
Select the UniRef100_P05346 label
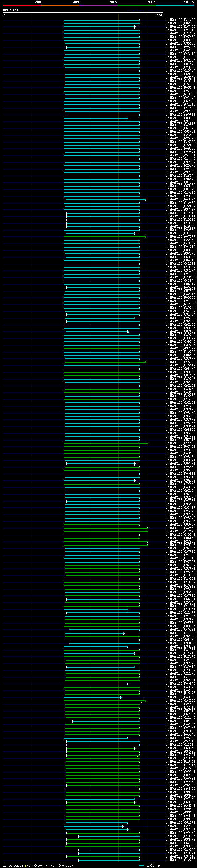[x=180, y=545]
